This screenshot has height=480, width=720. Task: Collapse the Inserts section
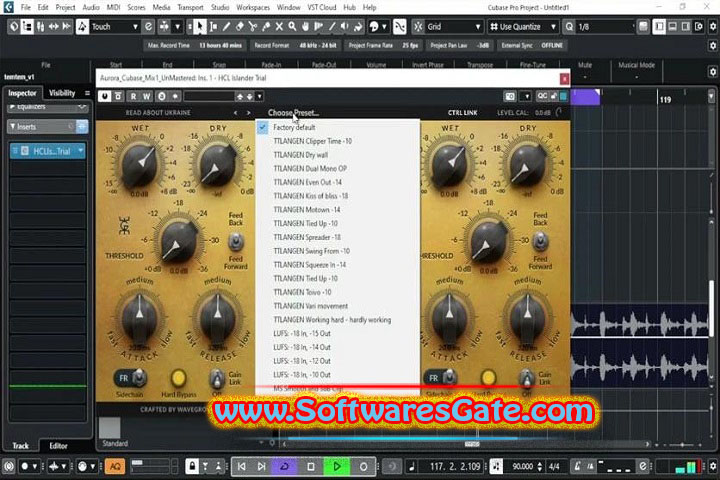[12, 126]
